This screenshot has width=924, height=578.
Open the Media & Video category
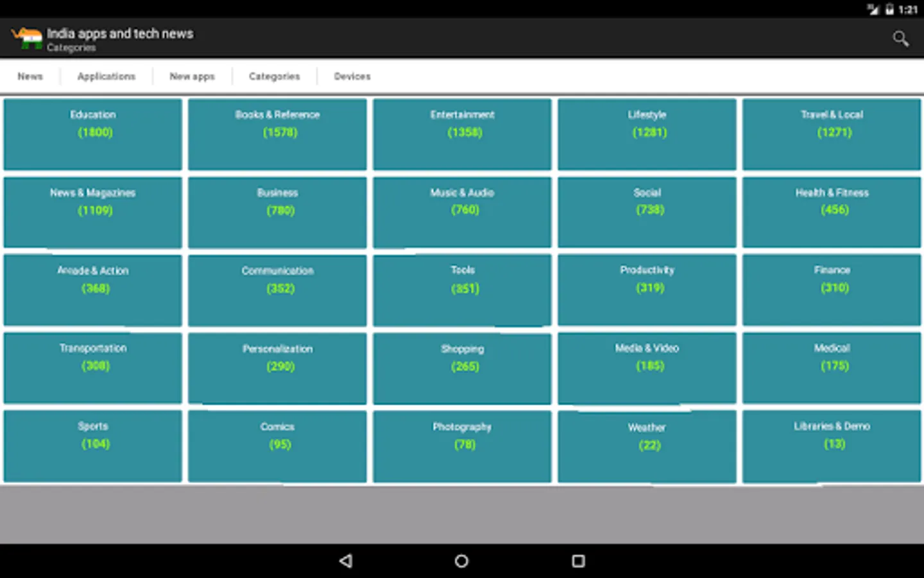coord(647,369)
